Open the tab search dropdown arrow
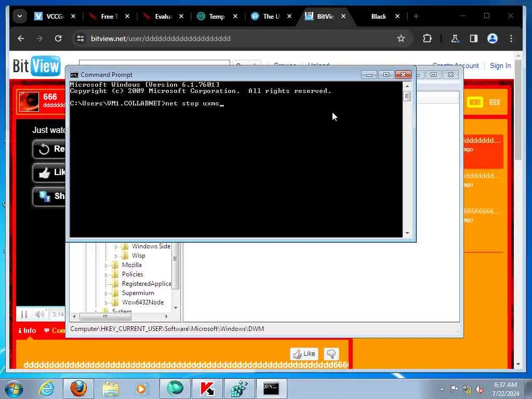 click(20, 16)
